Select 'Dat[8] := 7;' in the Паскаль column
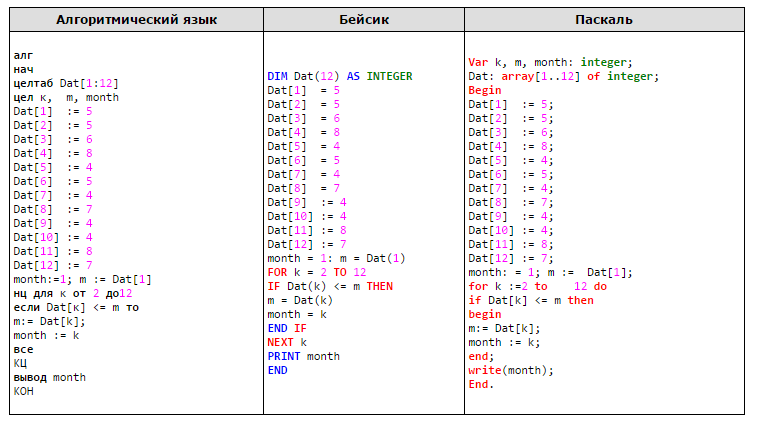 click(x=511, y=202)
